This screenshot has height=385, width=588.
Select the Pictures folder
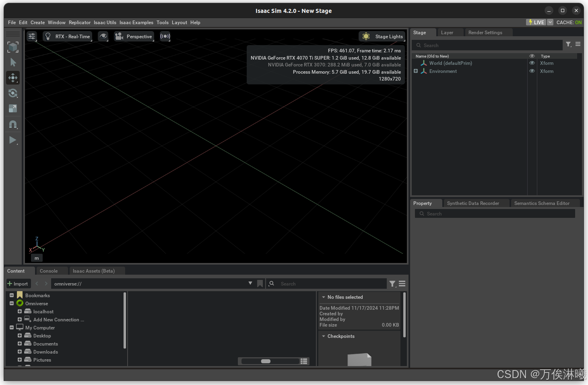point(42,360)
